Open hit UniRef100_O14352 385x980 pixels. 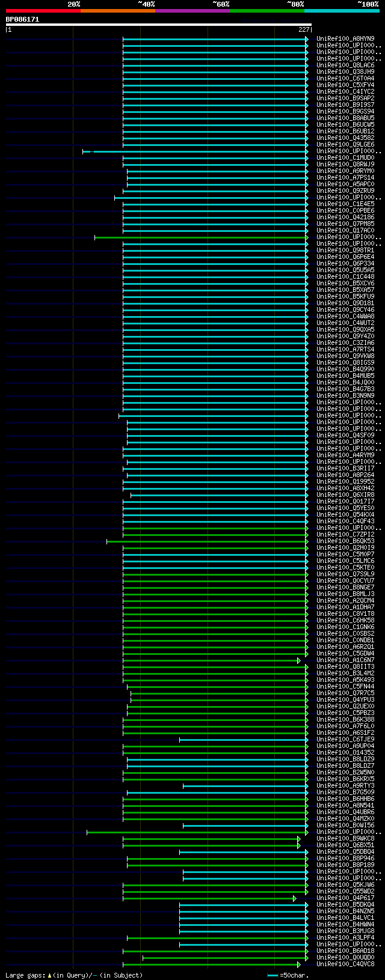(345, 752)
